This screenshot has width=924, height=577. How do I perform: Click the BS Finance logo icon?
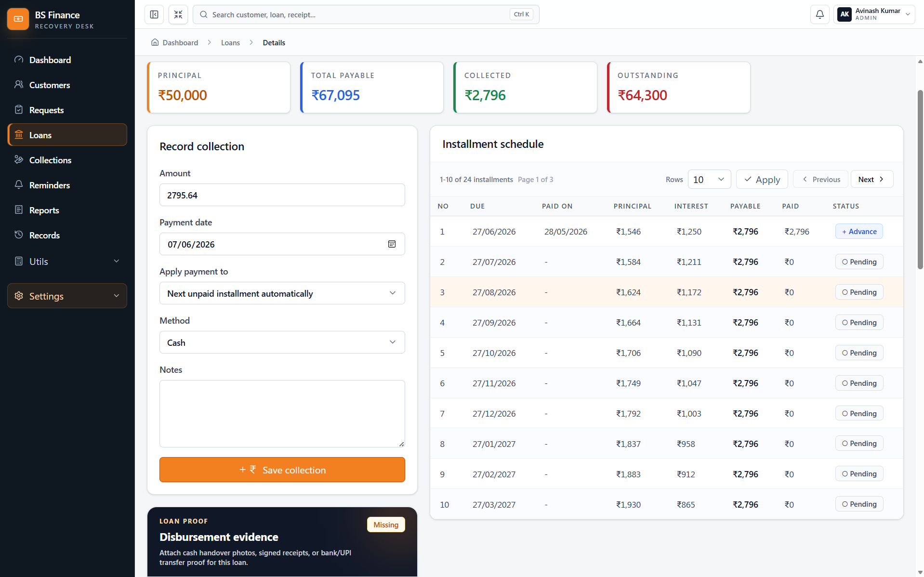pyautogui.click(x=18, y=19)
